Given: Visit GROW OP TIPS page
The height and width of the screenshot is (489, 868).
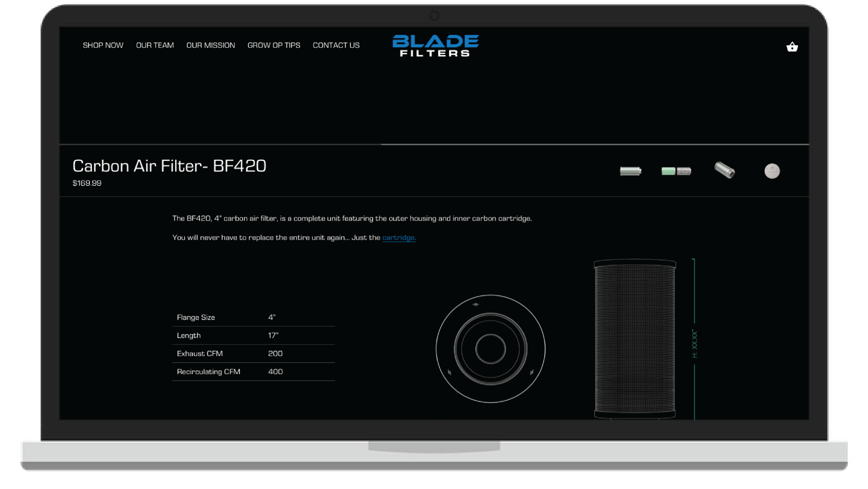Looking at the screenshot, I should pos(274,45).
